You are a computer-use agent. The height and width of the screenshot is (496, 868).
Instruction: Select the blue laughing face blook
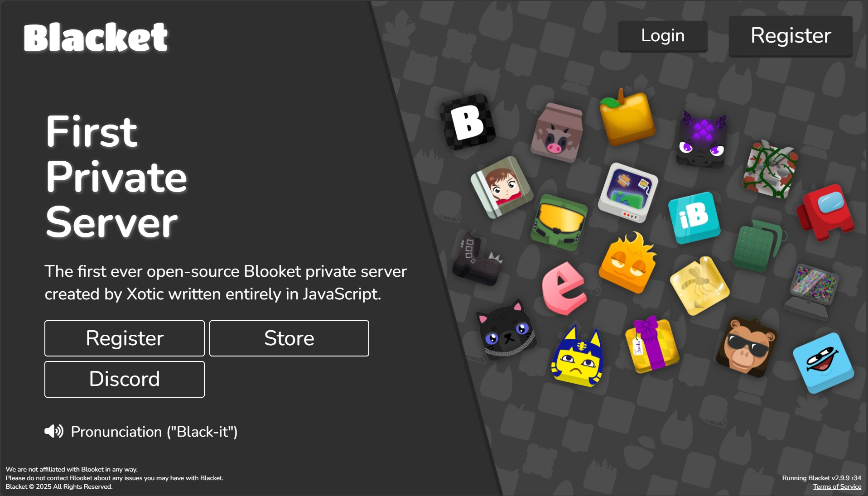pyautogui.click(x=823, y=363)
